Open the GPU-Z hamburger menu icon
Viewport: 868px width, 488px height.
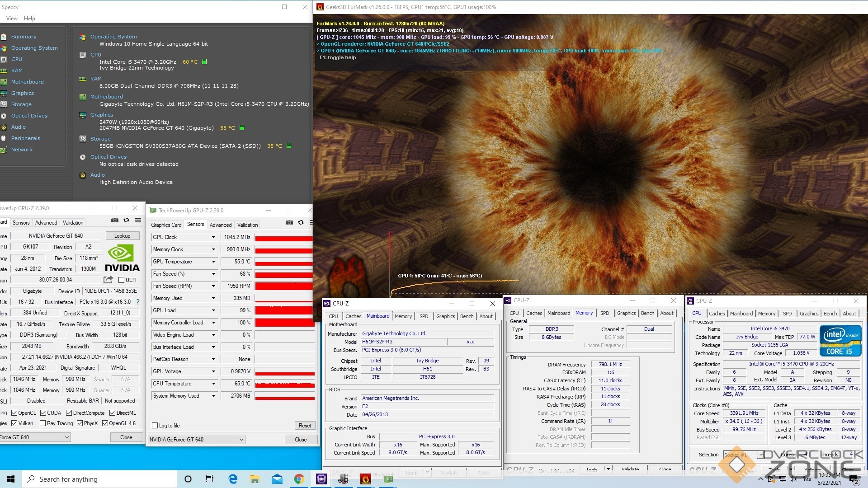click(138, 220)
